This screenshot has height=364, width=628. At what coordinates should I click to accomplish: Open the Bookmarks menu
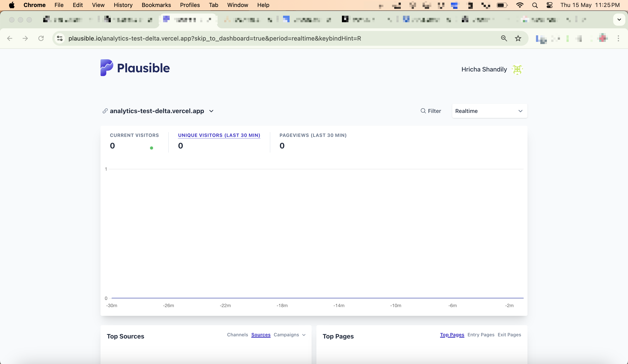(156, 5)
